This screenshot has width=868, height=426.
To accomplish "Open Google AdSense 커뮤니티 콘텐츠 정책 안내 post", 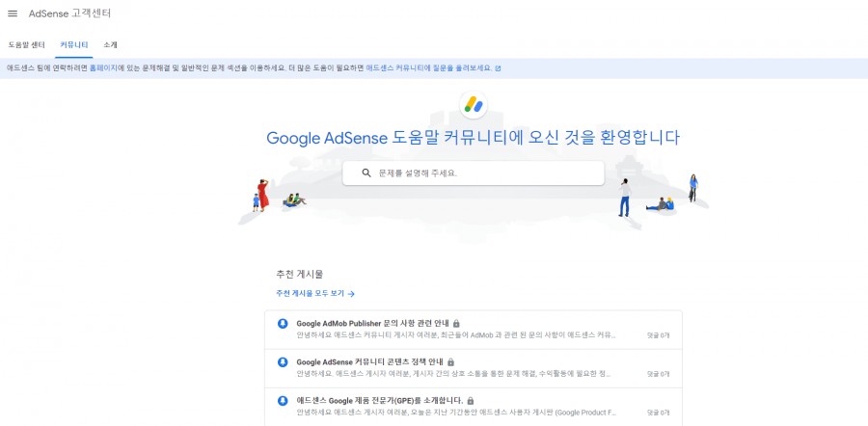I will (x=369, y=361).
